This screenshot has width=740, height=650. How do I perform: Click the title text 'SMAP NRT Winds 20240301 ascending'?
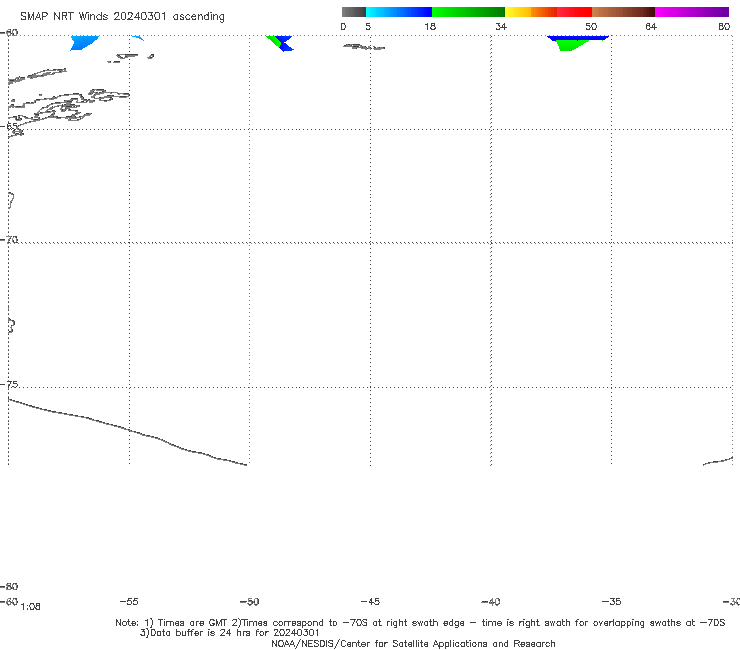[x=122, y=17]
